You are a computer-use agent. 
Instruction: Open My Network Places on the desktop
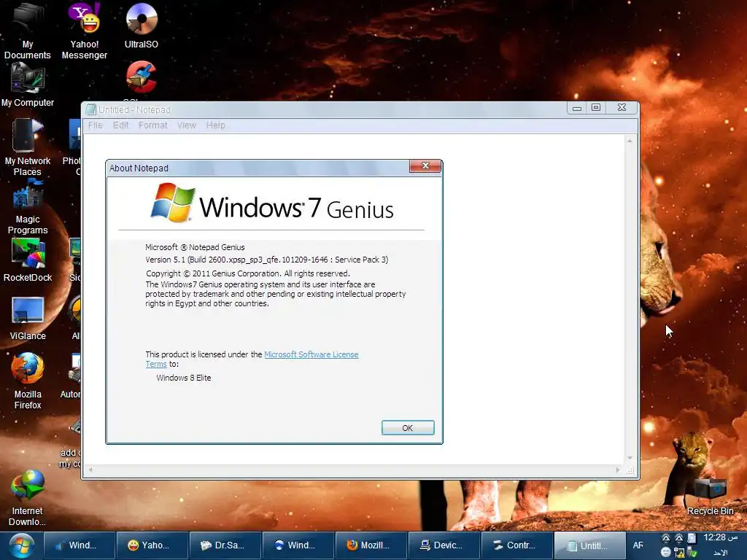click(28, 147)
